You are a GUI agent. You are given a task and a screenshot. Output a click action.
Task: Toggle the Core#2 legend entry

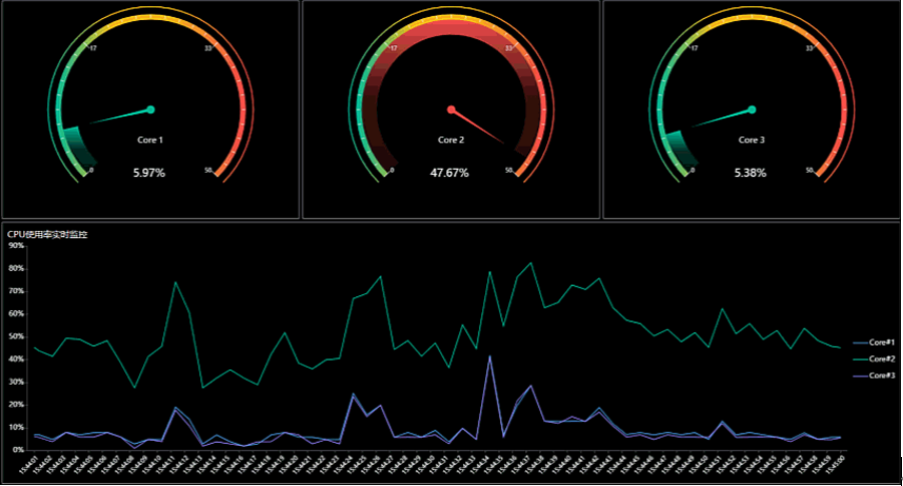[874, 359]
